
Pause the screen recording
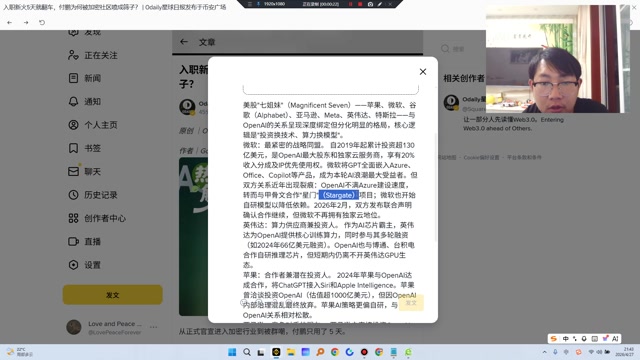click(351, 4)
